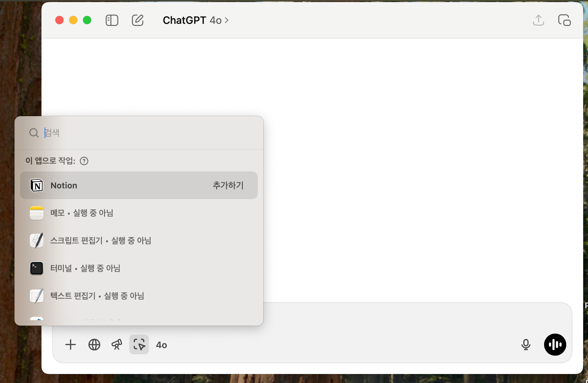588x383 pixels.
Task: Click the Notion app icon
Action: click(37, 185)
